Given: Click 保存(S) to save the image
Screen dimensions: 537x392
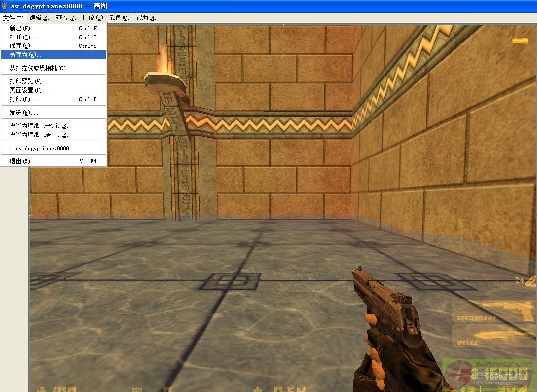Looking at the screenshot, I should 20,46.
